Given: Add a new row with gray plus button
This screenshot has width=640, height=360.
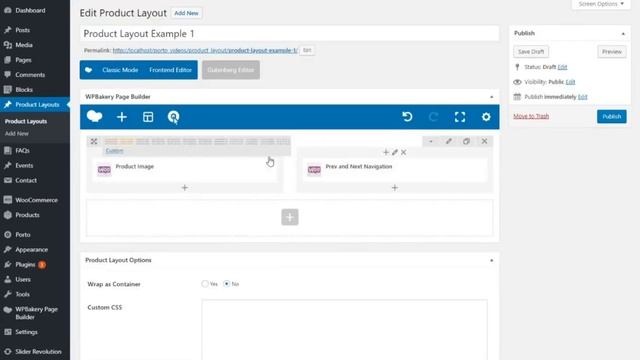Looking at the screenshot, I should point(290,217).
